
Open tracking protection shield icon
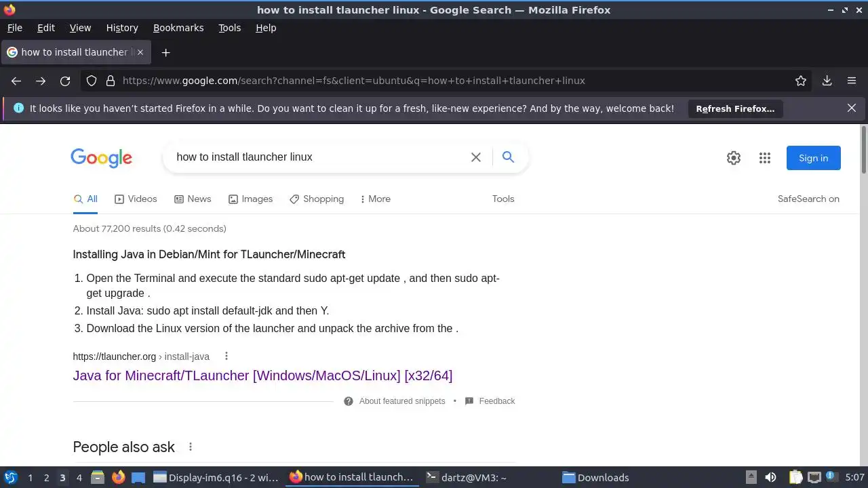pyautogui.click(x=92, y=81)
